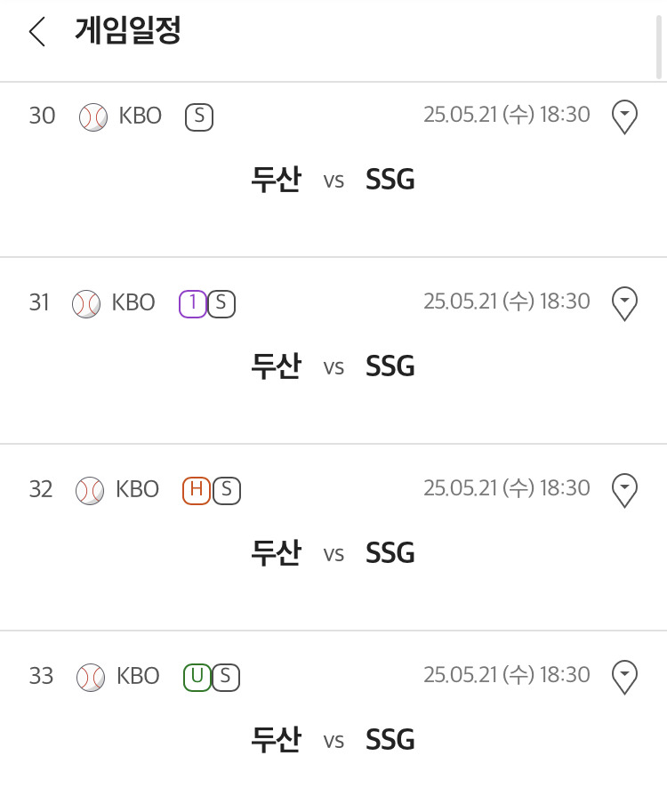Image resolution: width=667 pixels, height=812 pixels.
Task: Select game 31 두산 vs SSG matchup
Action: click(x=333, y=366)
